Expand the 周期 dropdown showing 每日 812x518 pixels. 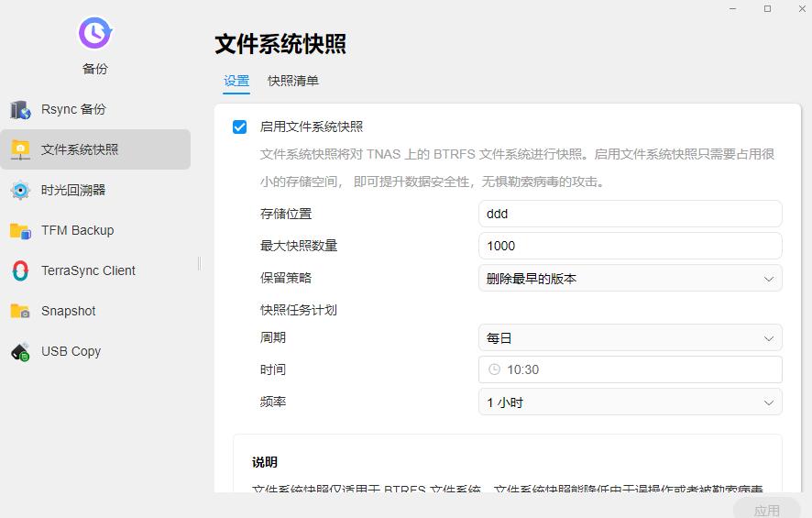630,338
